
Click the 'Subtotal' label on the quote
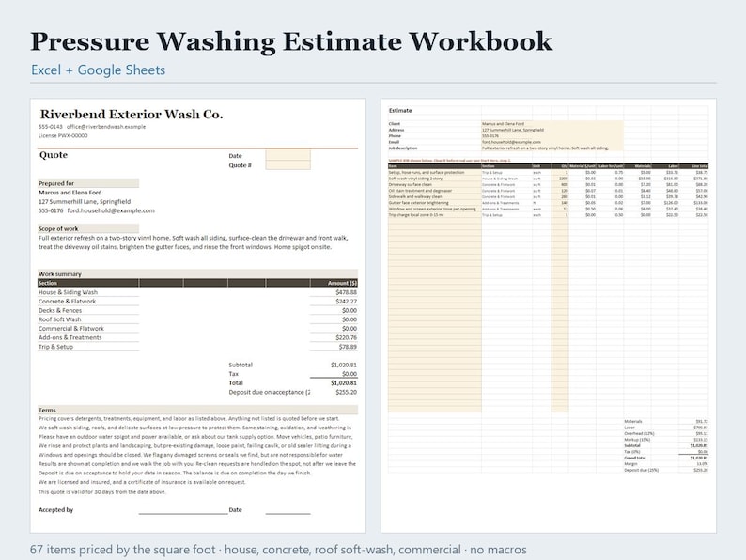[x=241, y=365]
